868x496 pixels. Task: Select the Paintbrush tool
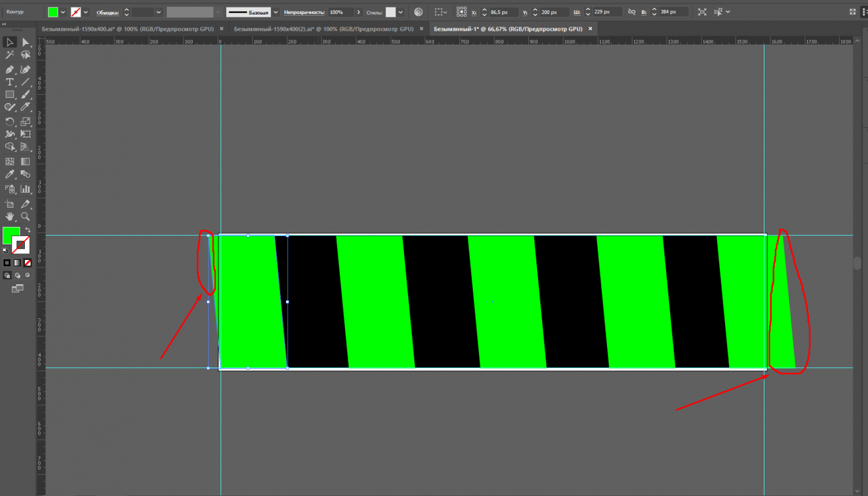(25, 94)
